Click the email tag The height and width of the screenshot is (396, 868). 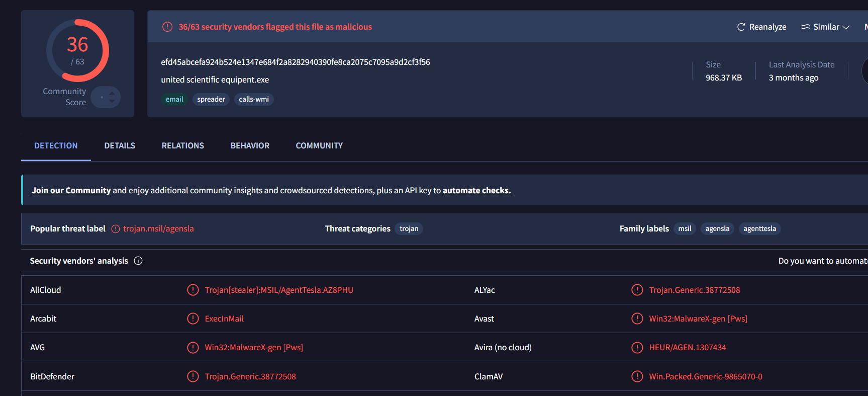pyautogui.click(x=174, y=99)
